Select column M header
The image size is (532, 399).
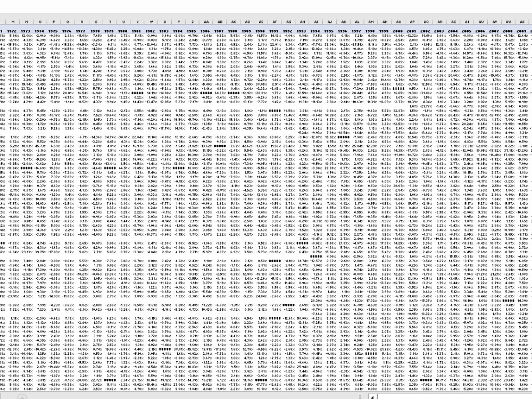click(13, 22)
